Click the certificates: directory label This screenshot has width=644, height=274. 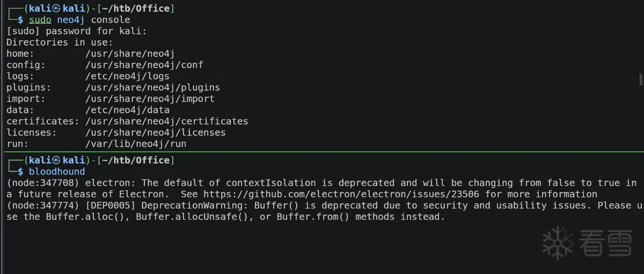[x=42, y=121]
